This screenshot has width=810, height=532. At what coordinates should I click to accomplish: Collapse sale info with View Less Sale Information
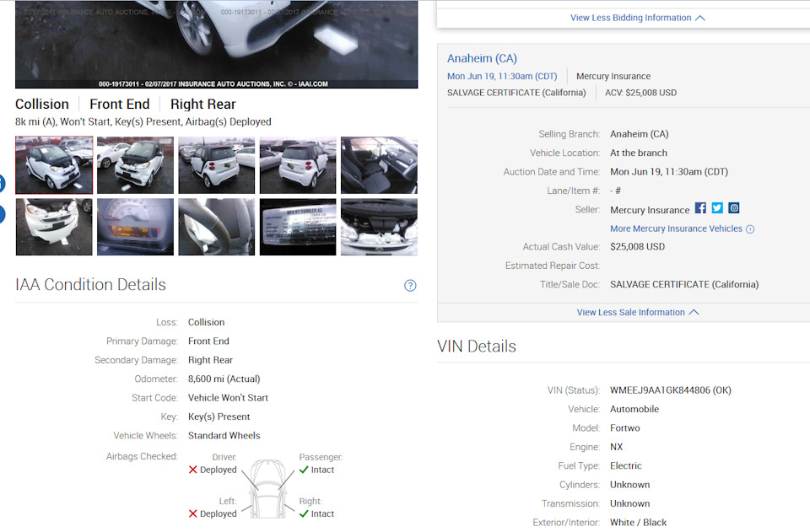[638, 312]
